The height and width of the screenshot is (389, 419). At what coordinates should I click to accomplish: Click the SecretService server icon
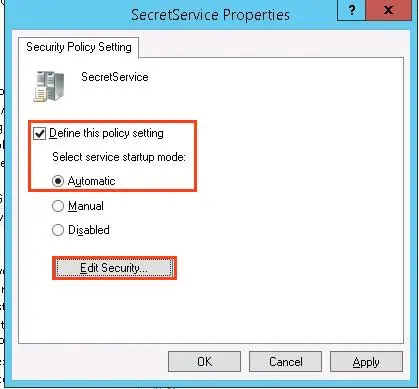(x=49, y=86)
